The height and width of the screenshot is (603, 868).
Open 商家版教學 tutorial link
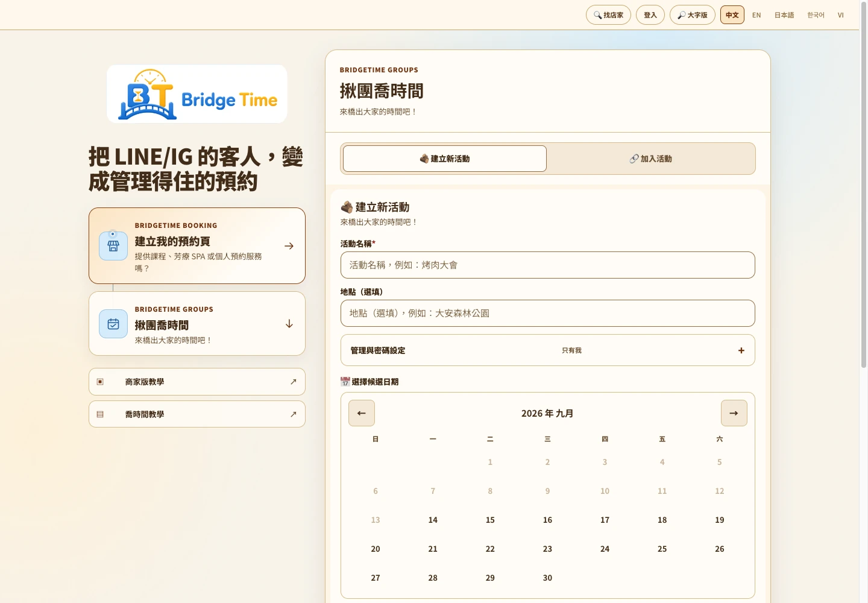(197, 382)
